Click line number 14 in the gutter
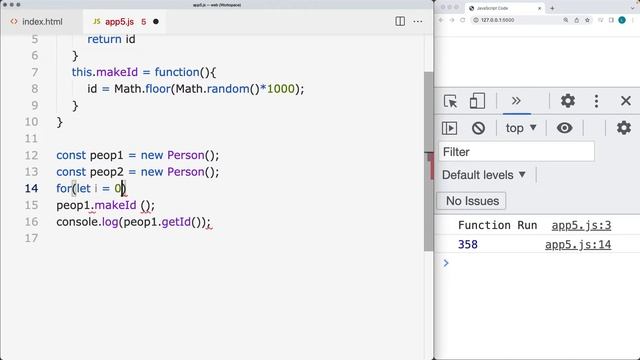Image resolution: width=640 pixels, height=360 pixels. tap(31, 188)
